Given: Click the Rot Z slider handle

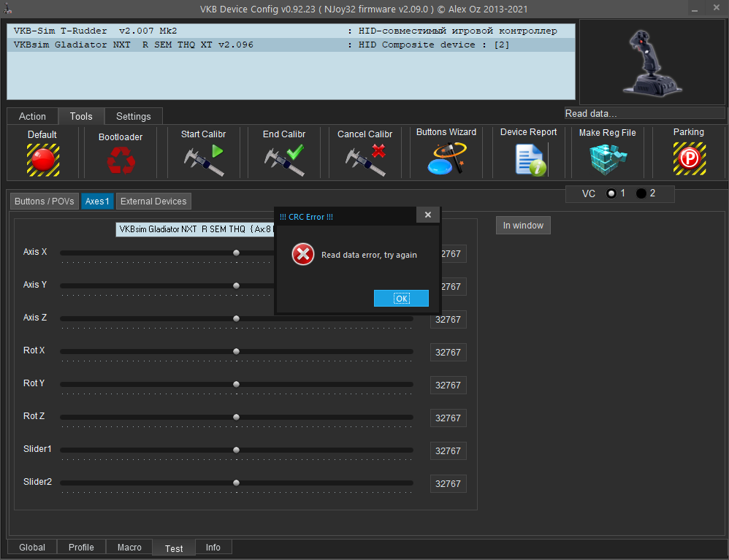Looking at the screenshot, I should (236, 418).
